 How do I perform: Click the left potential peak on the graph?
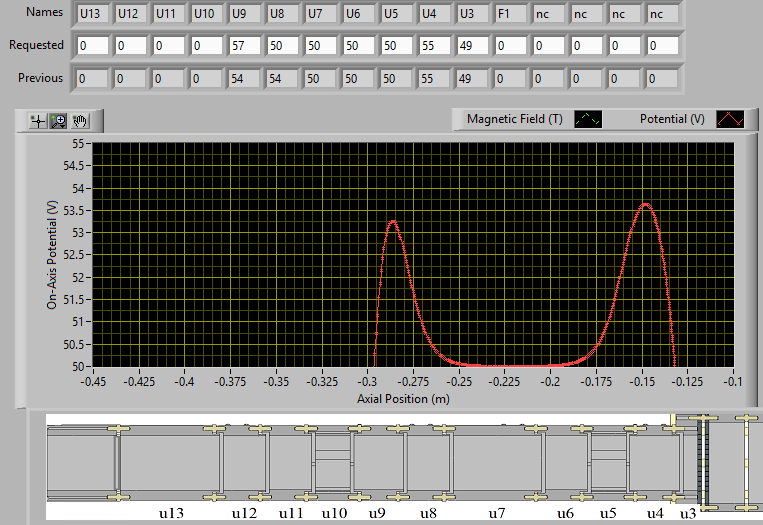click(393, 222)
